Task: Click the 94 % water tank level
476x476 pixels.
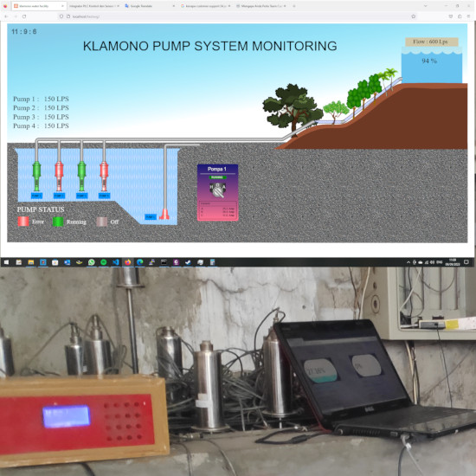Action: coord(429,61)
